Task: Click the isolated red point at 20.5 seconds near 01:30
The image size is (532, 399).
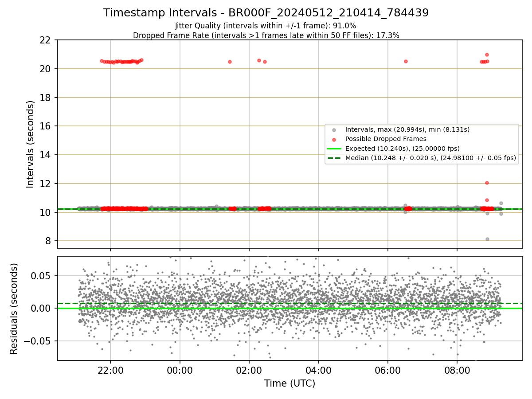Action: point(230,62)
